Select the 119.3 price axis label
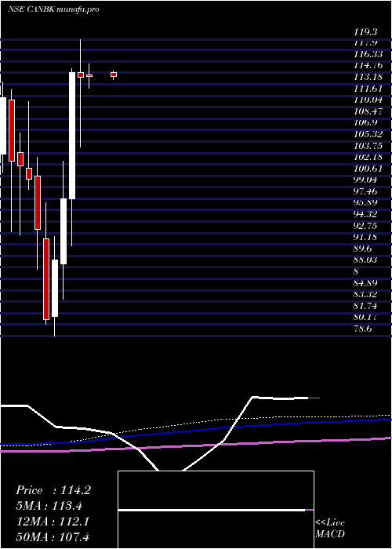 (x=366, y=32)
